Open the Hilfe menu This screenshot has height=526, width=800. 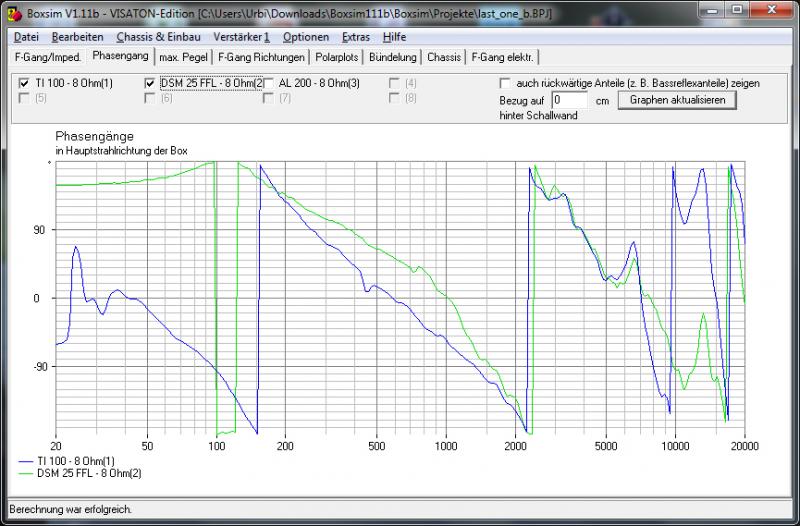(393, 36)
